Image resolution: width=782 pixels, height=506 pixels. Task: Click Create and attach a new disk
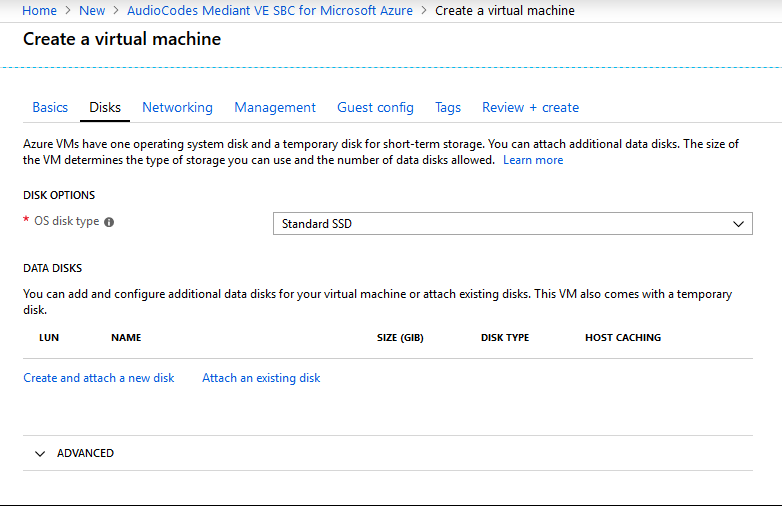[x=99, y=378]
